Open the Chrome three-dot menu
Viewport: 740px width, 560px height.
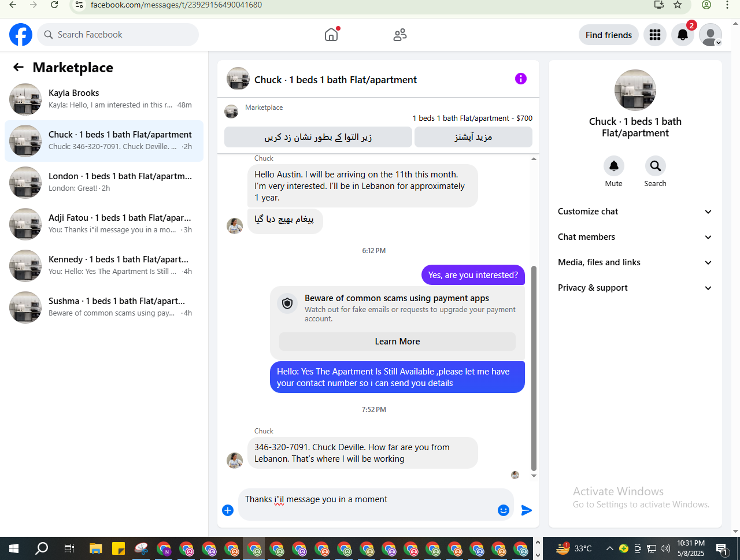click(727, 5)
